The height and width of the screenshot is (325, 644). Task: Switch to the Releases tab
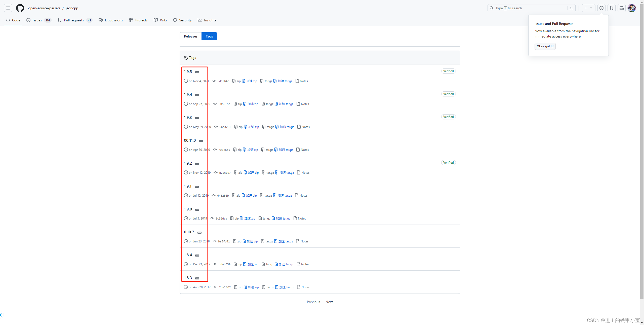point(190,36)
